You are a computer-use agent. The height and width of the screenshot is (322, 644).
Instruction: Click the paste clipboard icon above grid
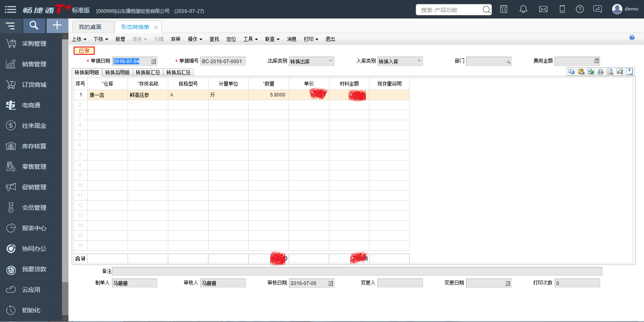(581, 72)
